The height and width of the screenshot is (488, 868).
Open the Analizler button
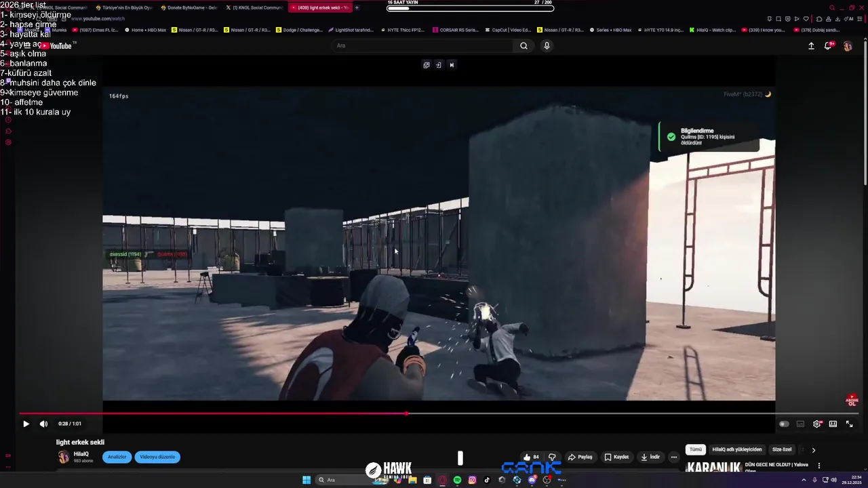(x=117, y=457)
